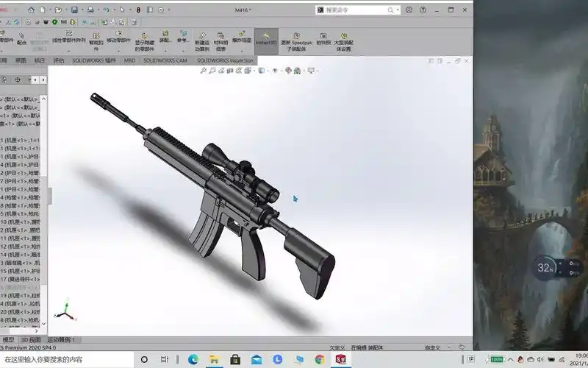The width and height of the screenshot is (588, 368).
Task: Create 爆炸视图 exploded view
Action: click(242, 36)
